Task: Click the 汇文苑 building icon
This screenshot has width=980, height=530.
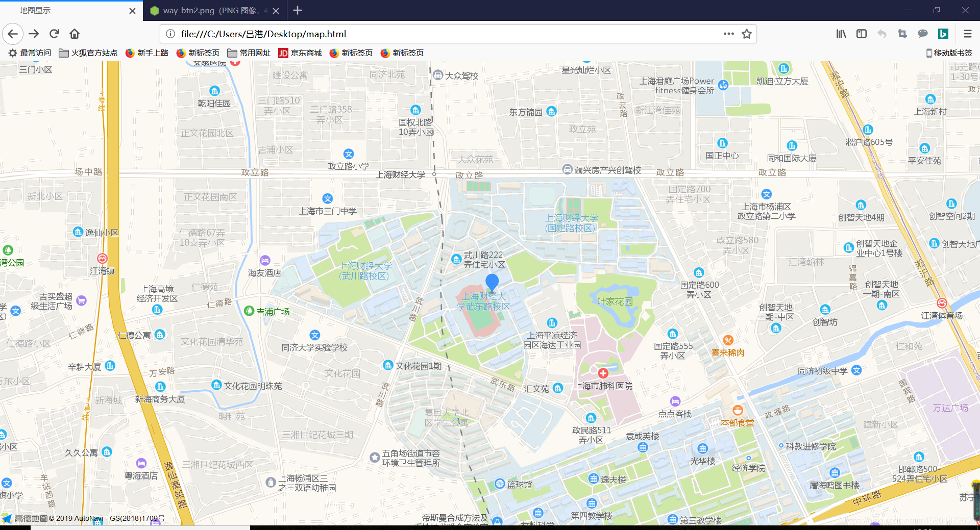Action: (558, 388)
